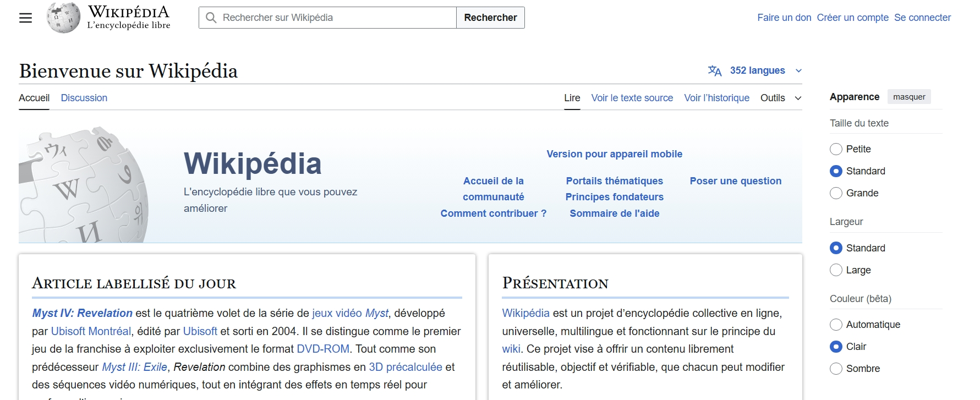Open the DVD-ROM link
This screenshot has height=400, width=980.
click(323, 349)
